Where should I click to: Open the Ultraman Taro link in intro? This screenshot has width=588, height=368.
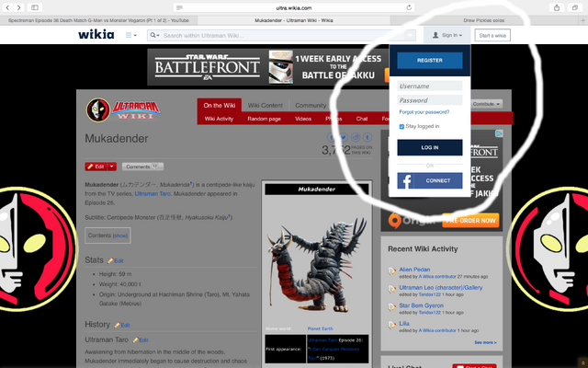click(153, 194)
